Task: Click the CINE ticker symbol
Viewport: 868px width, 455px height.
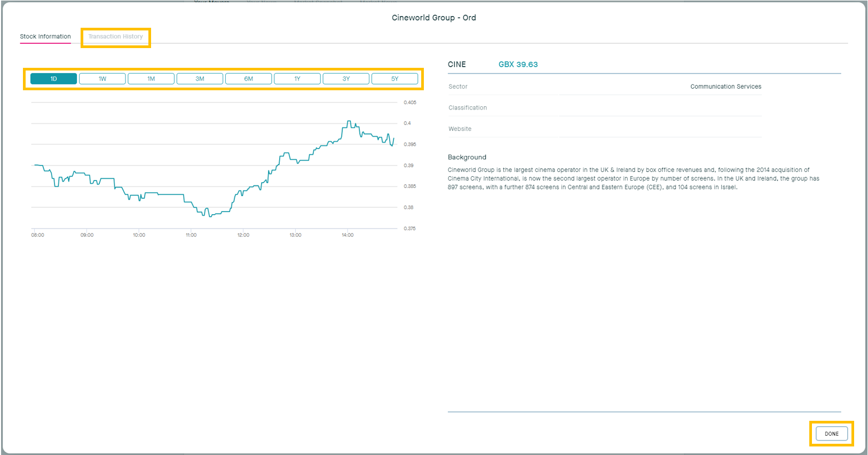Action: click(x=456, y=65)
